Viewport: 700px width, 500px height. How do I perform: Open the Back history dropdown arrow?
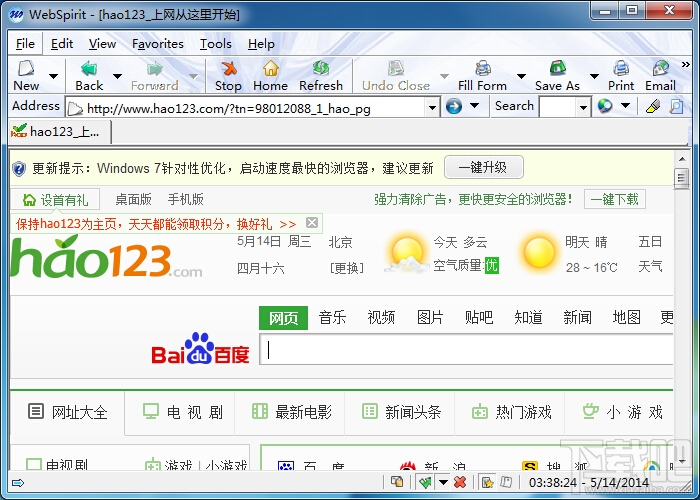[117, 76]
